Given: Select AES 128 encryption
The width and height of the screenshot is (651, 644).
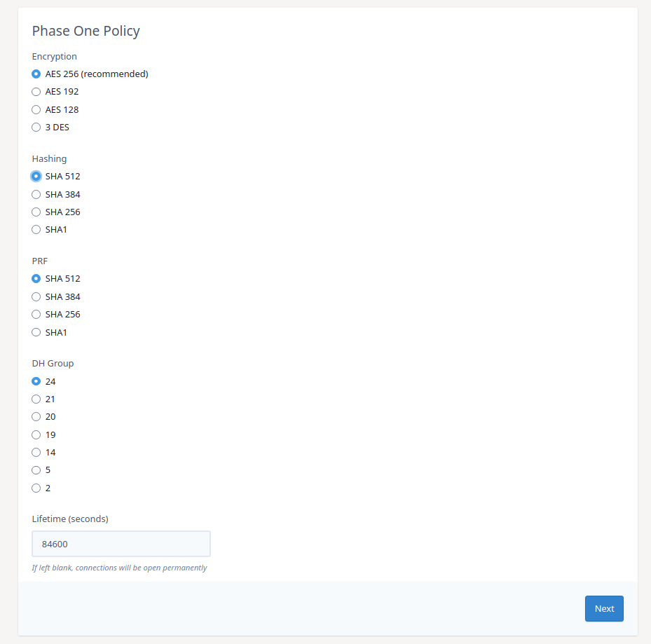Looking at the screenshot, I should point(36,109).
